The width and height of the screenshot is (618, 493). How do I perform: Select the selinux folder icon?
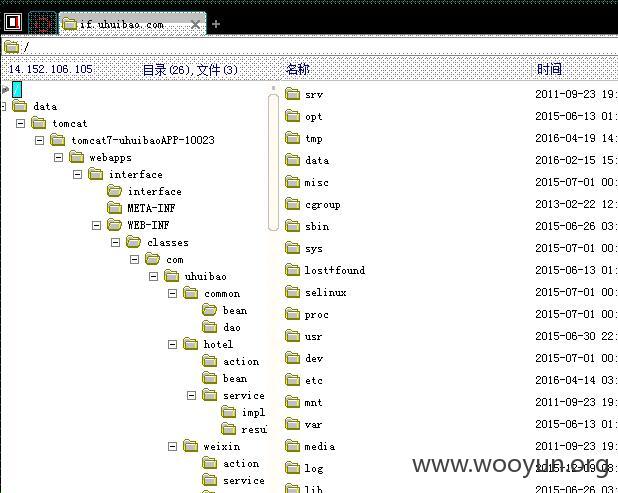292,292
